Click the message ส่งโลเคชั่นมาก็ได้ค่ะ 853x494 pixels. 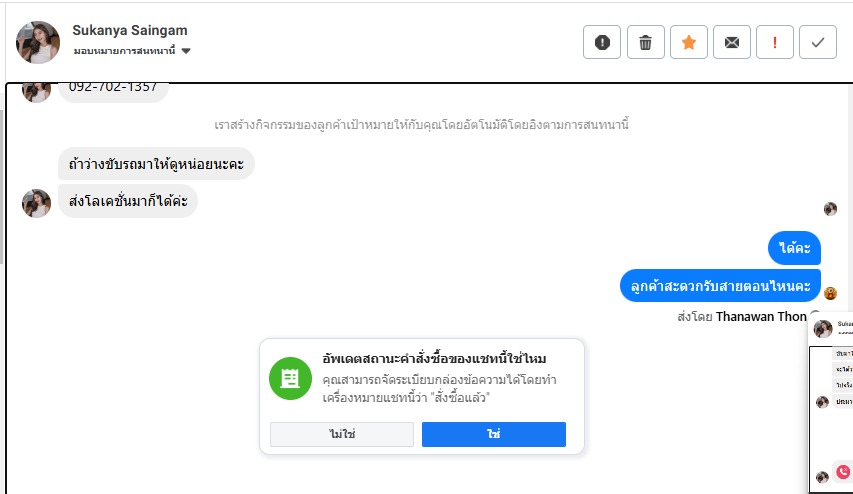click(x=127, y=201)
